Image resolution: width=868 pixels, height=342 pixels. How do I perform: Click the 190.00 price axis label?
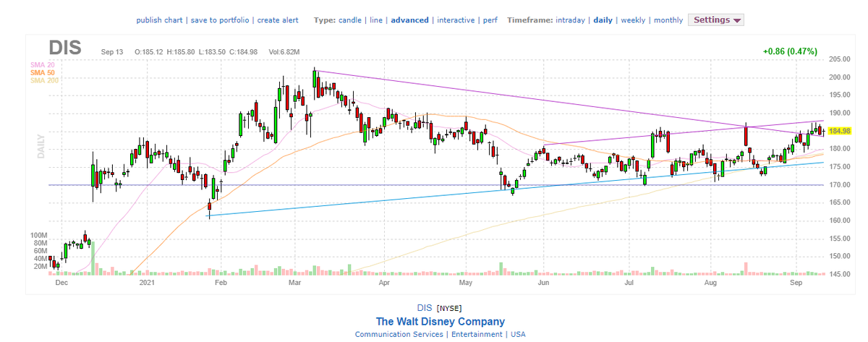(840, 114)
